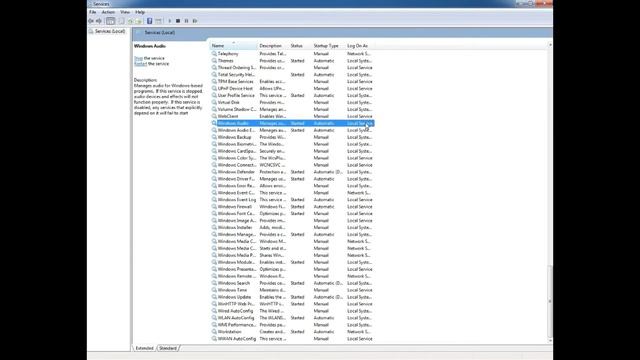
Task: Switch to the Extended tab
Action: click(144, 348)
